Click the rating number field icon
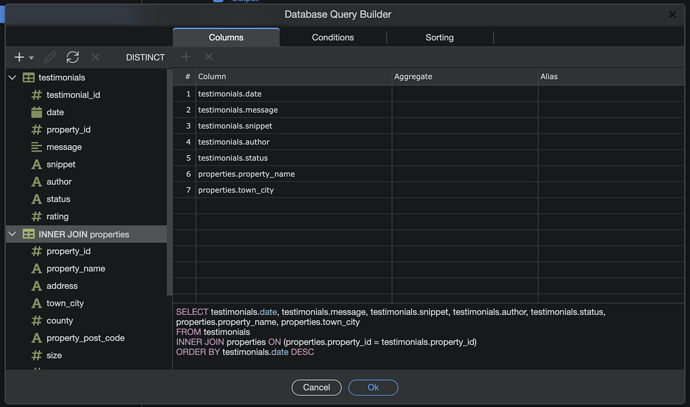Image resolution: width=690 pixels, height=407 pixels. [37, 216]
